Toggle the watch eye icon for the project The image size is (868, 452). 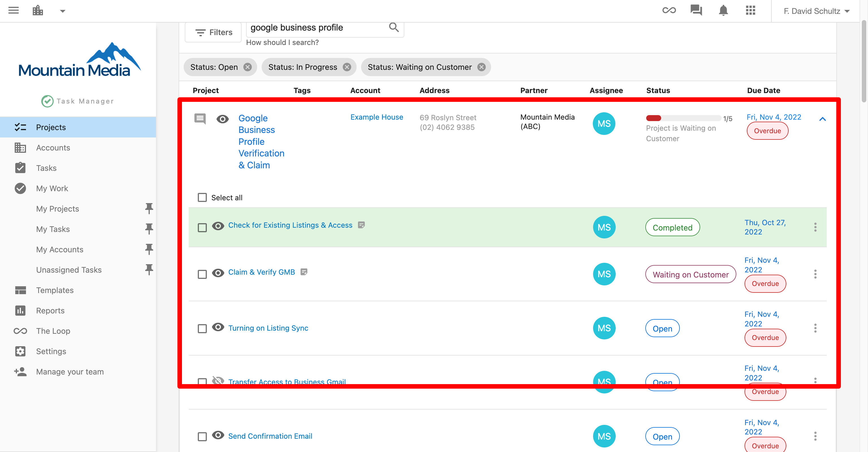(222, 119)
